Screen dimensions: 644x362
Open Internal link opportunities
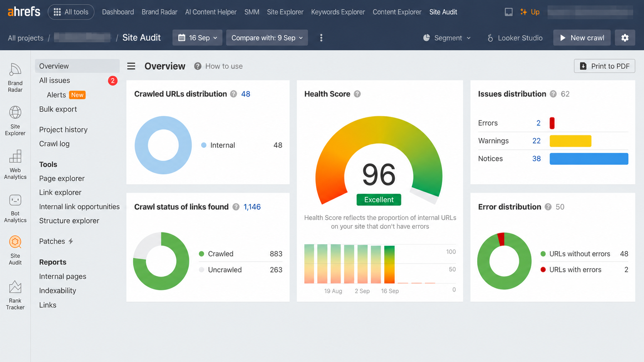(x=79, y=207)
